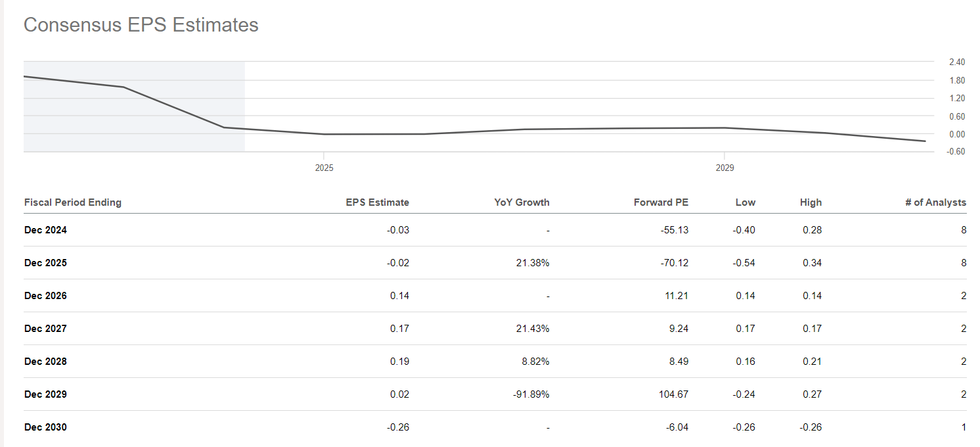
Task: Click the YoY Growth column header
Action: pyautogui.click(x=522, y=202)
